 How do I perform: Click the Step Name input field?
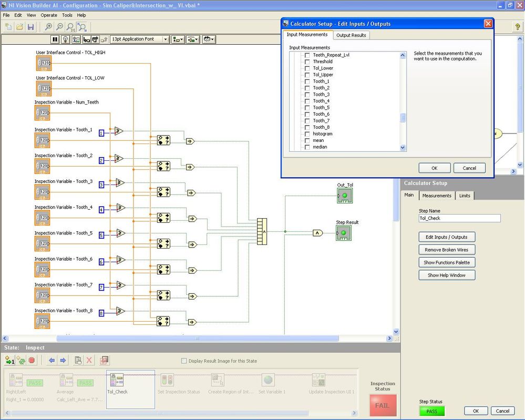[x=459, y=218]
